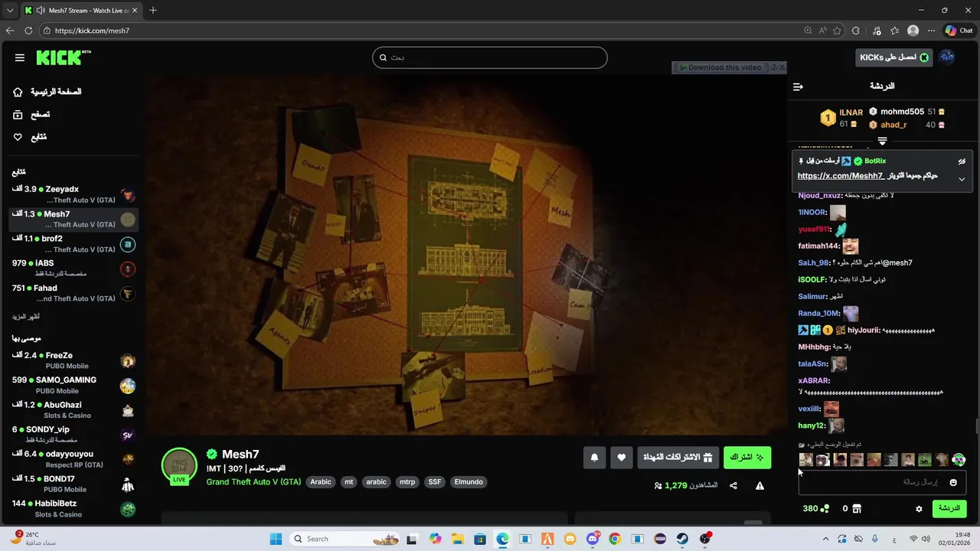Click the Mesh7 streamer avatar with LIVE badge
980x551 pixels.
pyautogui.click(x=179, y=467)
